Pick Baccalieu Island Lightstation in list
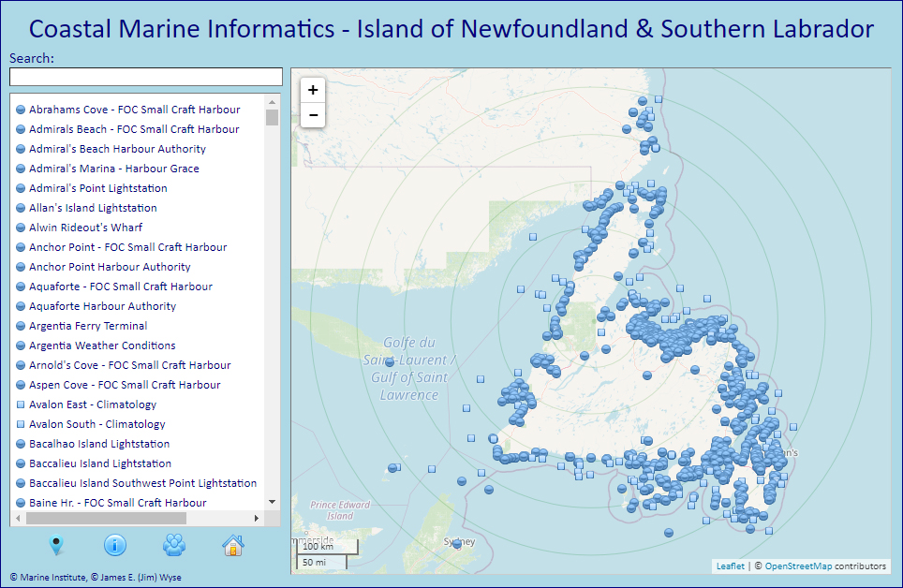903x588 pixels. click(99, 463)
